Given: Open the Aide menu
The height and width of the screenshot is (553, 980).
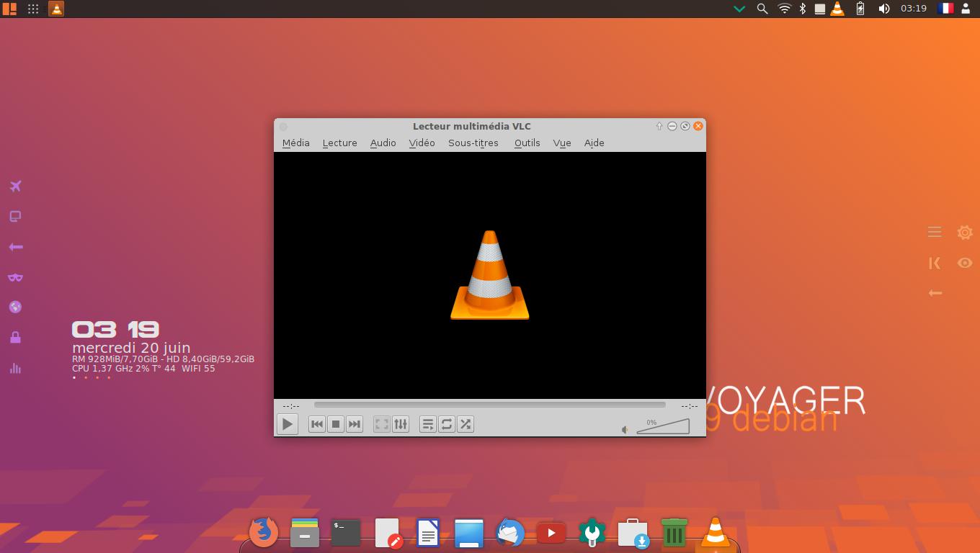Looking at the screenshot, I should (594, 143).
